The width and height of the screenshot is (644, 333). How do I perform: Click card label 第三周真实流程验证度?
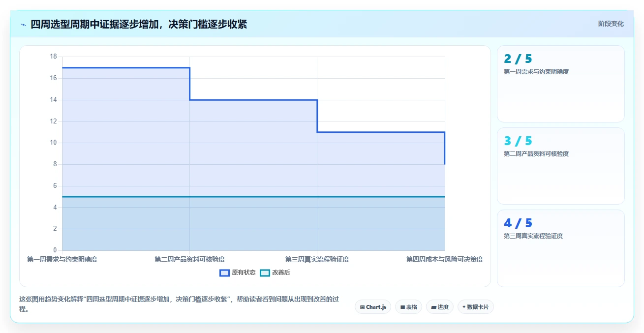tap(533, 236)
